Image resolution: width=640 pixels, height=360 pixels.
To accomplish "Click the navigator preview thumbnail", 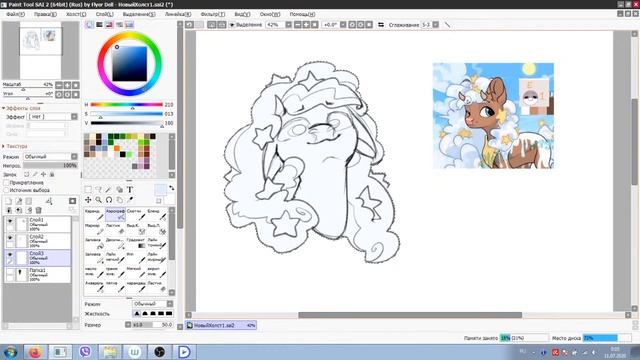I will pyautogui.click(x=40, y=50).
